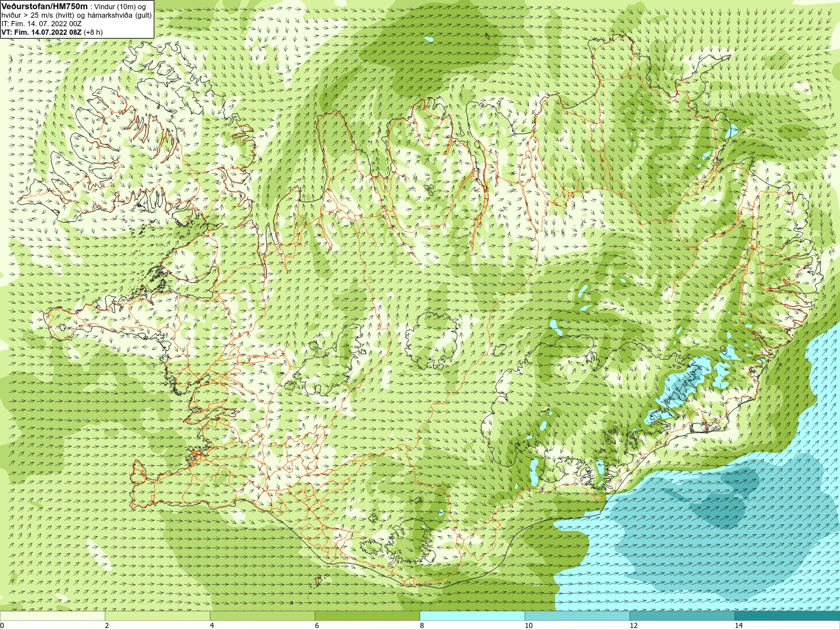Click the 6–8 m/s olive green legend swatch

pos(367,616)
